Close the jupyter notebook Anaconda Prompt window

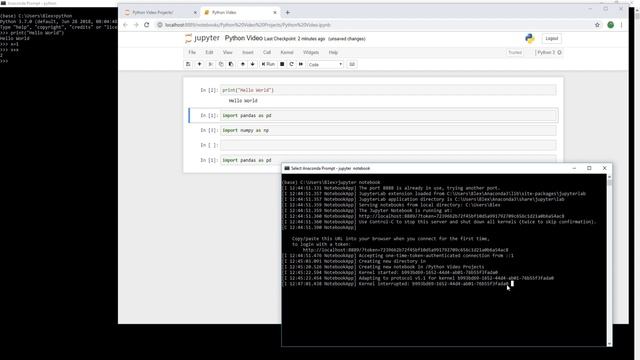tap(604, 168)
